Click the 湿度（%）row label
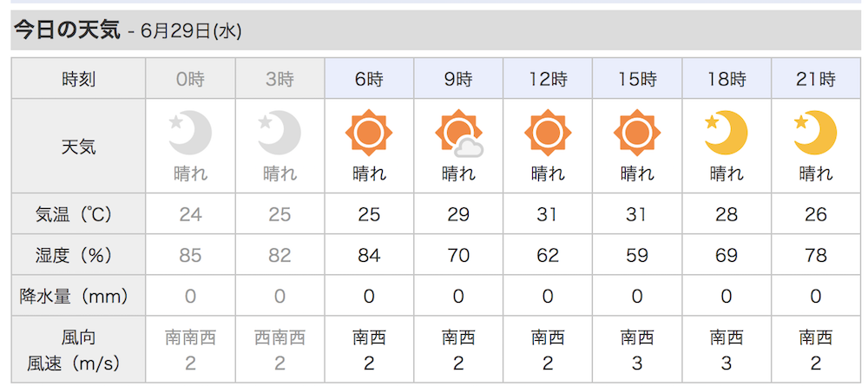Viewport: 868px width, 386px height. click(x=78, y=256)
